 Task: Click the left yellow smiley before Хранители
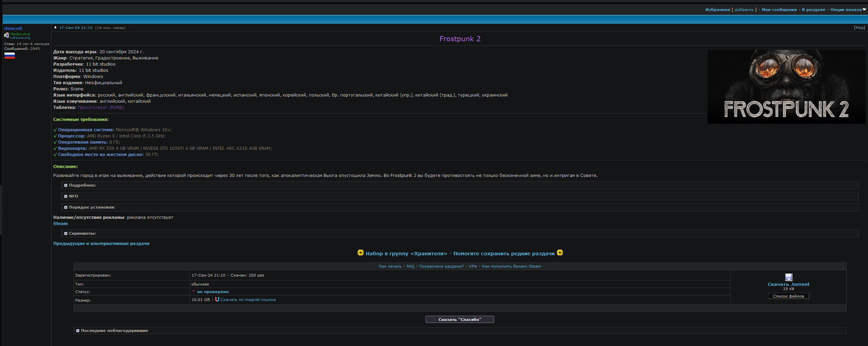(360, 253)
